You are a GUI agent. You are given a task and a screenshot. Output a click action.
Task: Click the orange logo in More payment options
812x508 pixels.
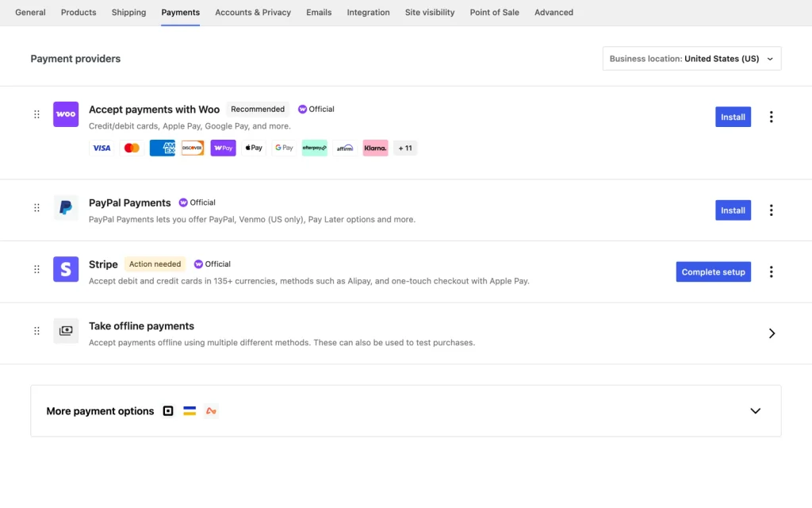[211, 411]
